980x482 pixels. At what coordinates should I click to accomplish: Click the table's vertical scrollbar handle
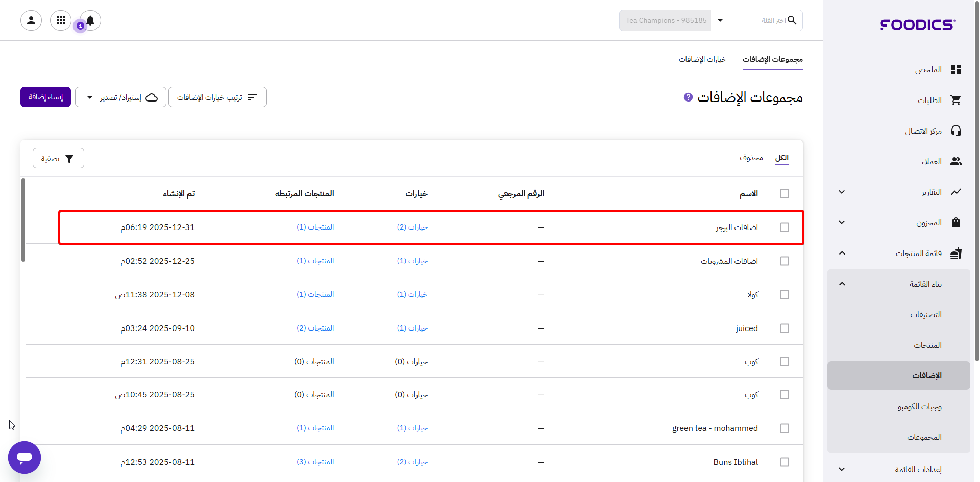coord(23,219)
